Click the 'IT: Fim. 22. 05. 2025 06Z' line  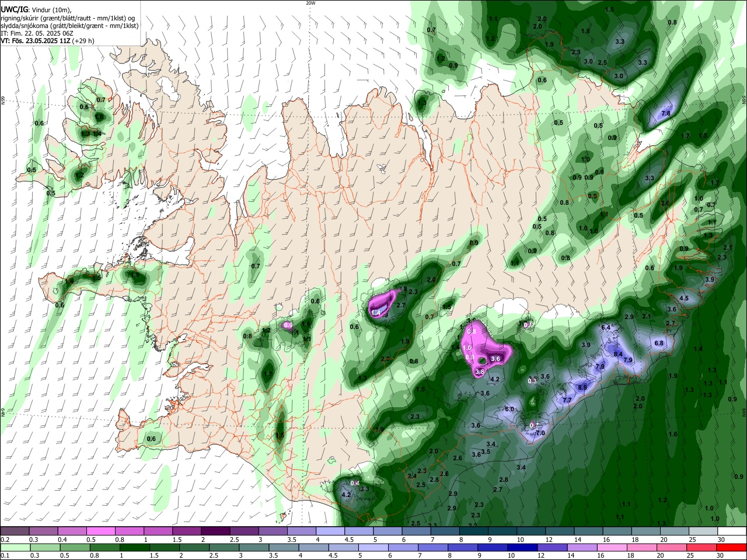[x=36, y=33]
